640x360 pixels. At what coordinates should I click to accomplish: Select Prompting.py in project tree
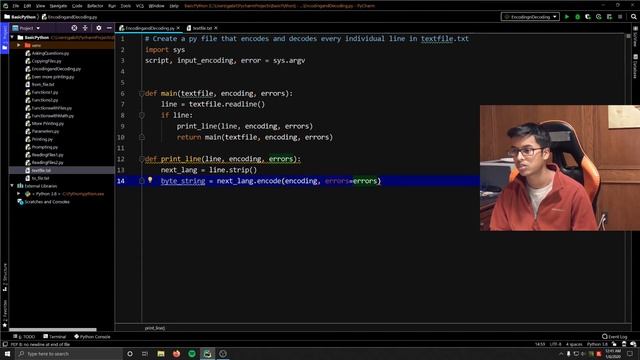(44, 147)
